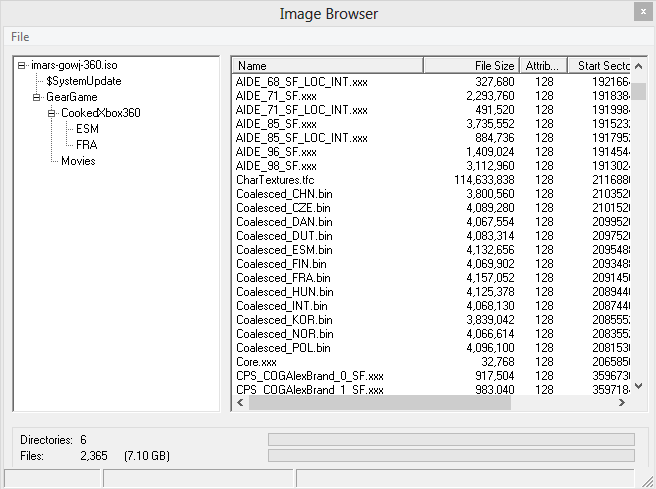The width and height of the screenshot is (656, 489).
Task: Sort list by Name column header
Action: 327,66
